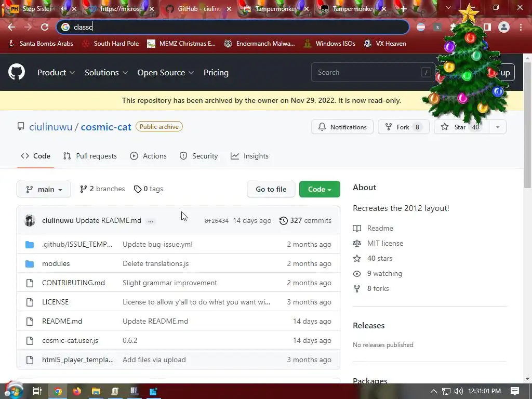Click the Notifications button
Screen dimensions: 532x399
tap(342, 127)
